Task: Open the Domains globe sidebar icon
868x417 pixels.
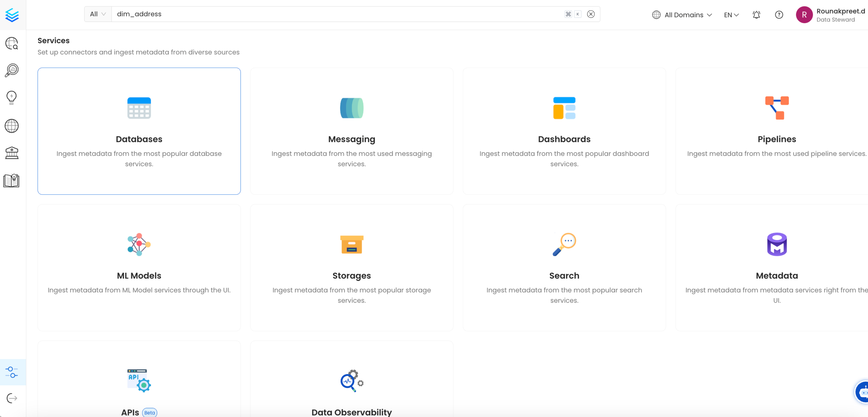Action: (x=12, y=126)
